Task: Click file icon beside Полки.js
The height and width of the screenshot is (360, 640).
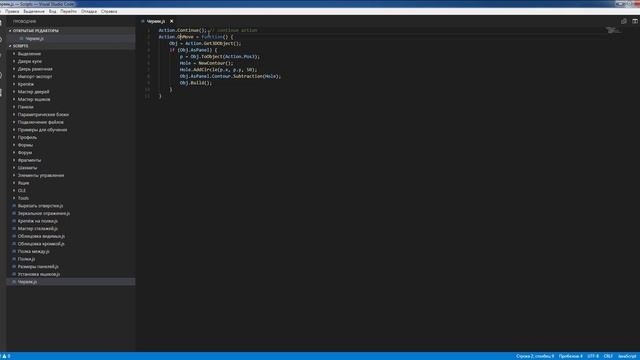Action: point(14,259)
